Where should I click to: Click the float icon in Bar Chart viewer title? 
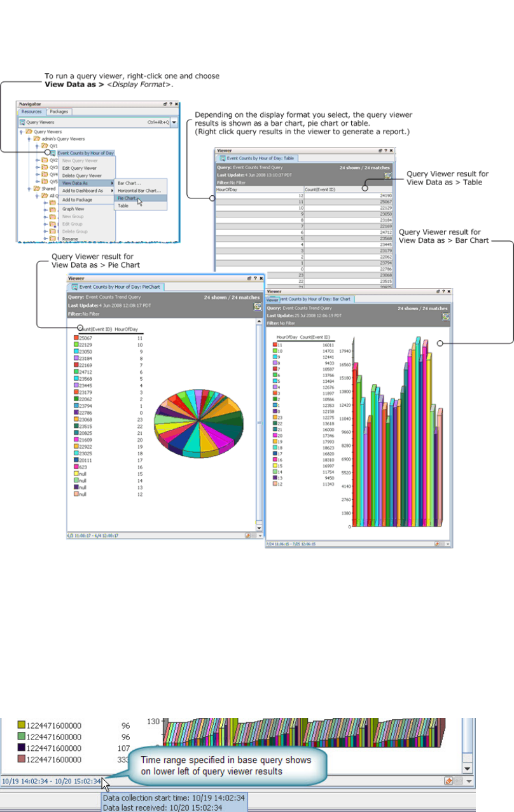pos(438,291)
